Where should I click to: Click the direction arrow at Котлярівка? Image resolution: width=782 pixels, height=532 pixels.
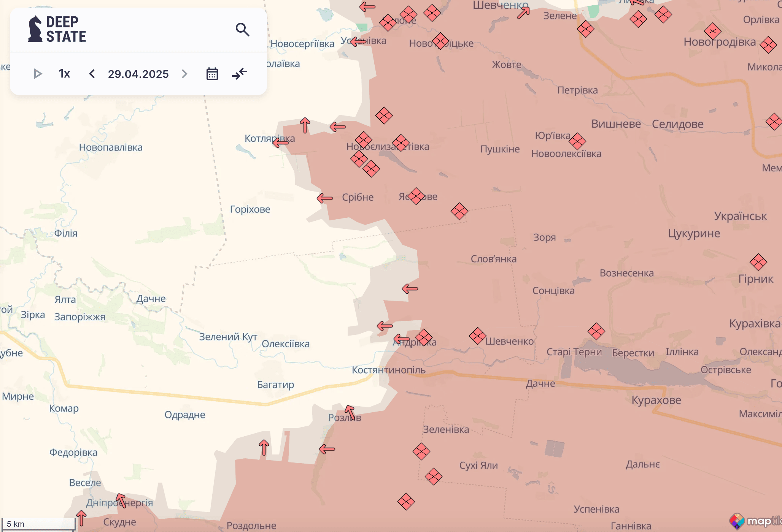(x=281, y=143)
